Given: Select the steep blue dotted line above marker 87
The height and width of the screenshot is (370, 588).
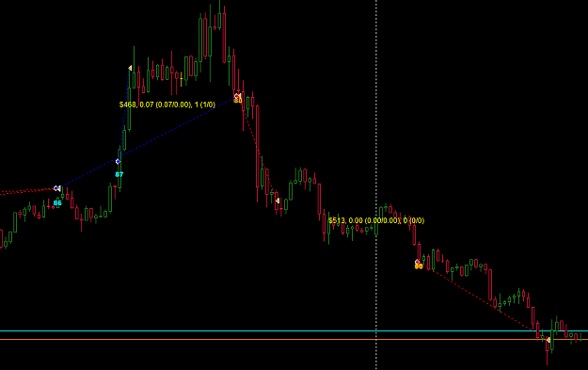Looking at the screenshot, I should pyautogui.click(x=124, y=115).
